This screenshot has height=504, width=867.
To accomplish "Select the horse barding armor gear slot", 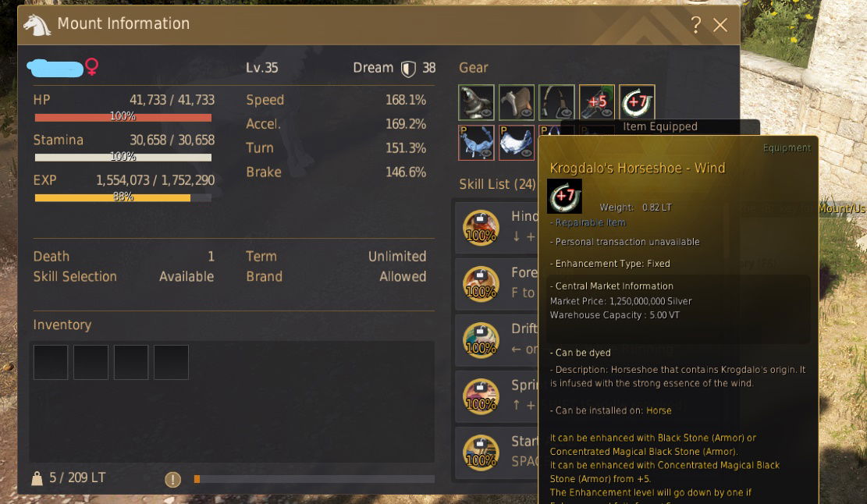I will click(x=517, y=102).
